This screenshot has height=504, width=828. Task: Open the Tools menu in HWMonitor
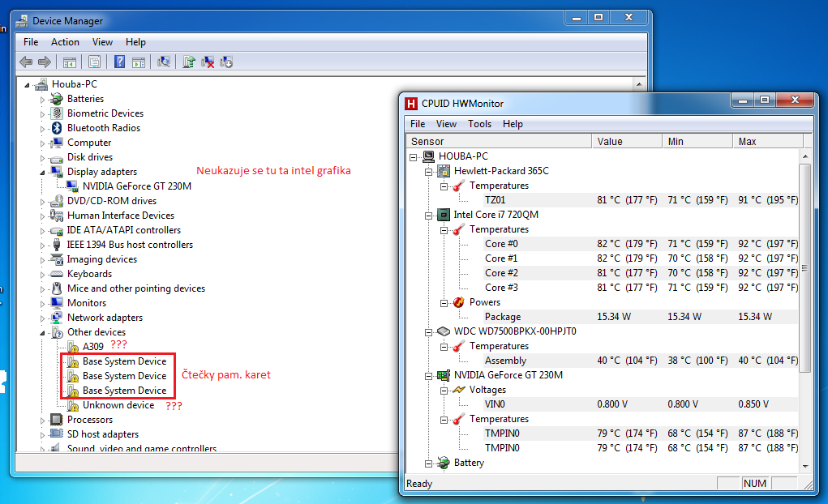[479, 124]
